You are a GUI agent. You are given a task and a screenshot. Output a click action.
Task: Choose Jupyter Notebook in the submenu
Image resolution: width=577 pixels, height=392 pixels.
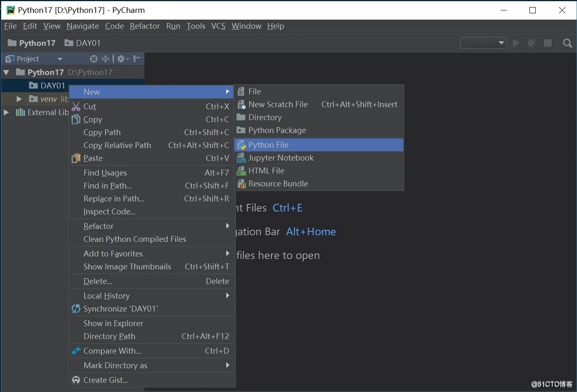(281, 158)
